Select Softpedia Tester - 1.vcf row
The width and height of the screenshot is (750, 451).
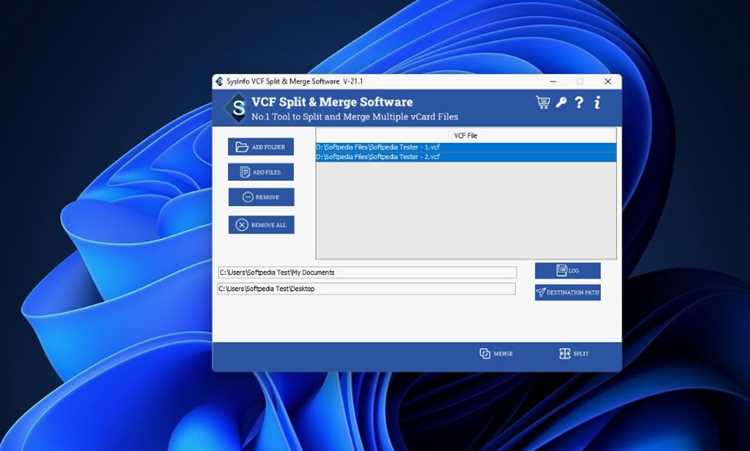tap(466, 147)
